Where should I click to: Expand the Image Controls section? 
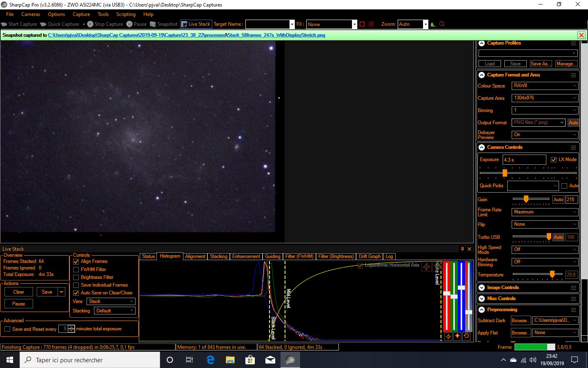[x=482, y=288]
